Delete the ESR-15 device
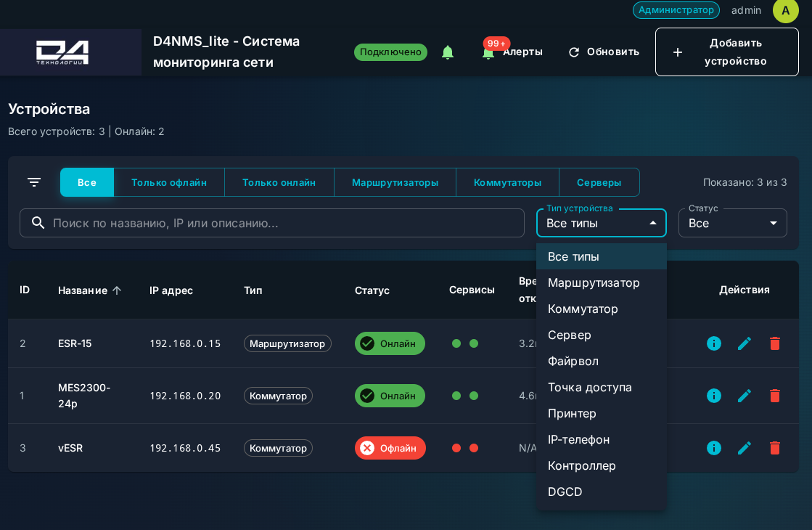The width and height of the screenshot is (812, 530). (x=775, y=343)
